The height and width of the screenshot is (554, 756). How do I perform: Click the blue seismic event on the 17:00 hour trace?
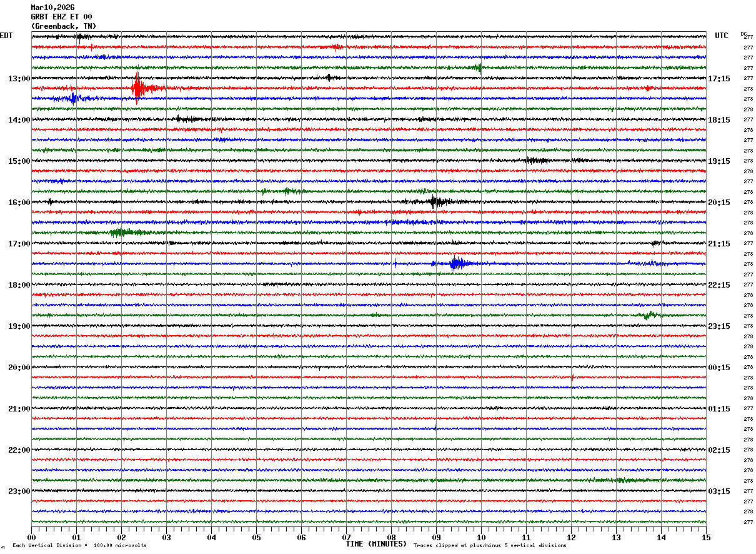pos(457,263)
